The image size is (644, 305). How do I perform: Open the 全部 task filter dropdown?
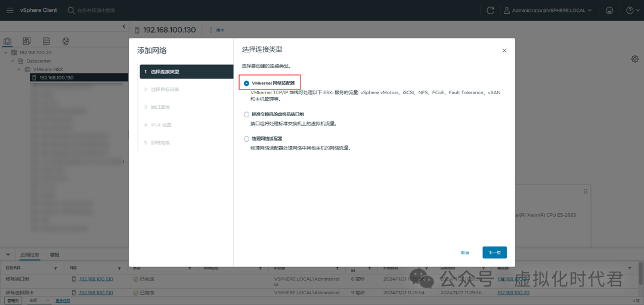(39, 301)
